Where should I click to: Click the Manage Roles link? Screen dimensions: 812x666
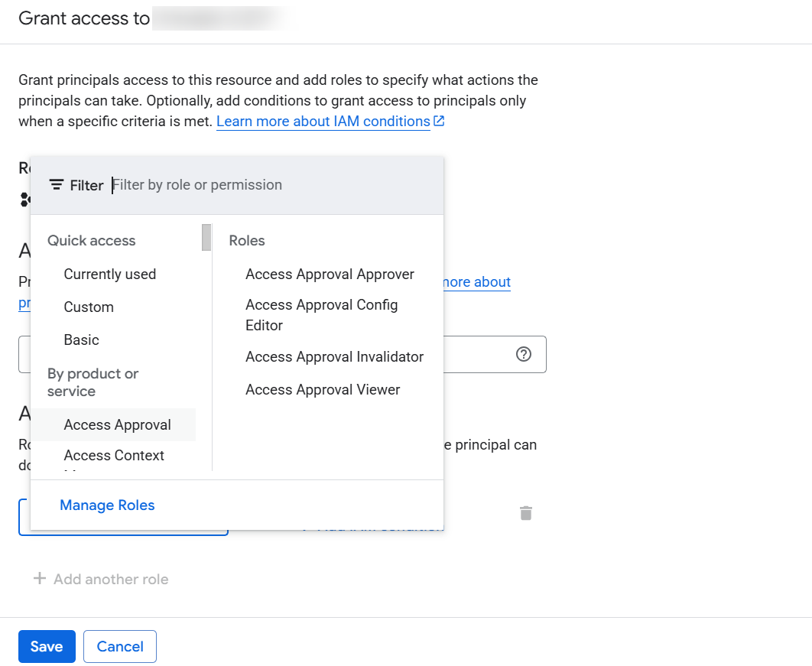point(107,505)
